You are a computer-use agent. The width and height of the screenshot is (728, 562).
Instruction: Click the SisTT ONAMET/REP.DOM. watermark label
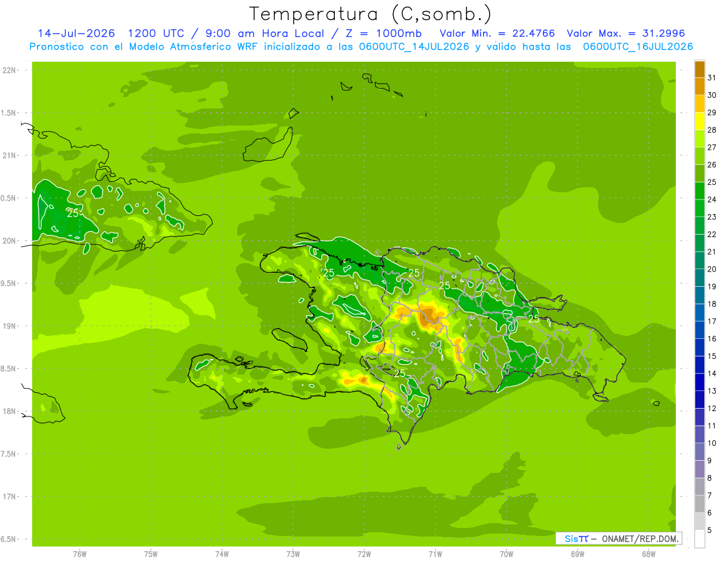coord(619,538)
